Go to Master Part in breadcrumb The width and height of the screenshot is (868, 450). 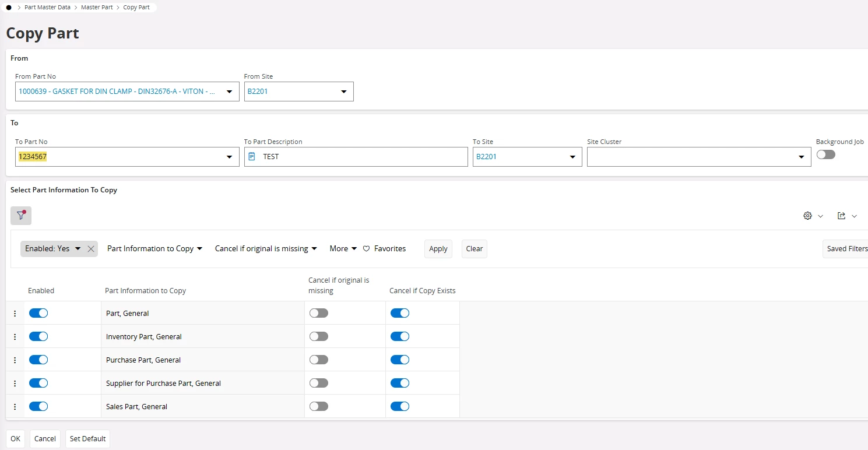(97, 8)
